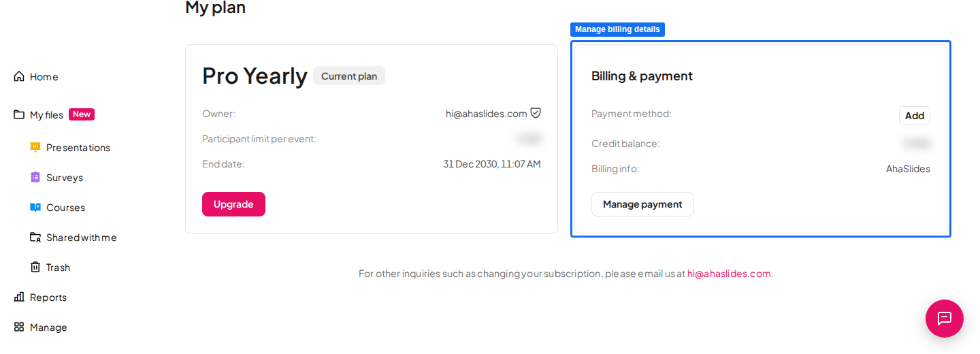Click the Owner label

218,114
